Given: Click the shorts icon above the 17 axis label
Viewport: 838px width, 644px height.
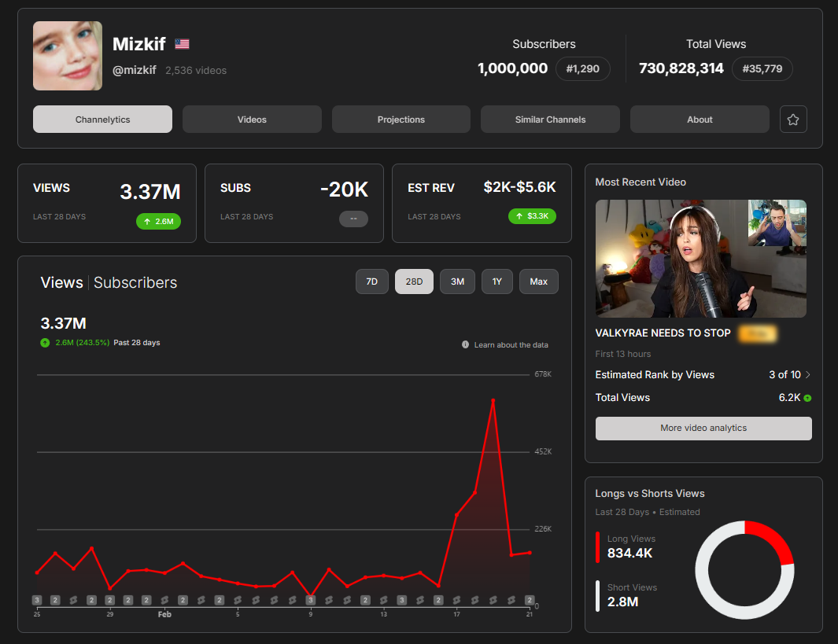Looking at the screenshot, I should point(457,600).
